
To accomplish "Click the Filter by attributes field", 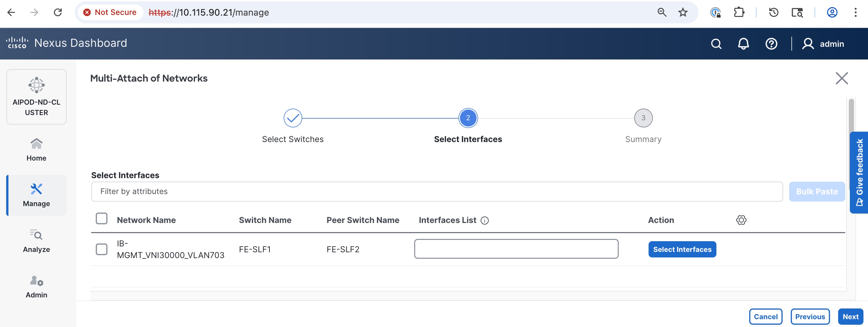I will (x=437, y=191).
